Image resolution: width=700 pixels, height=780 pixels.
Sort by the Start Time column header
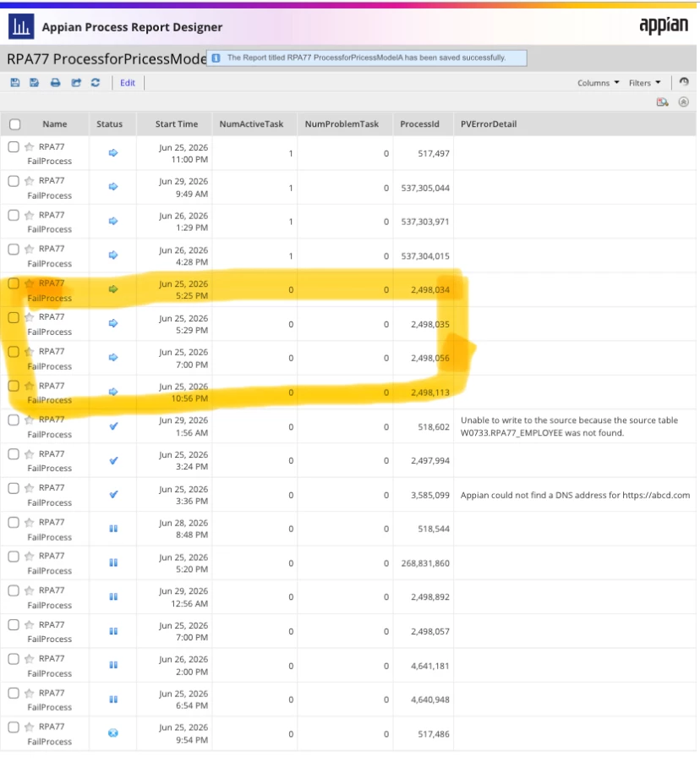(x=177, y=124)
